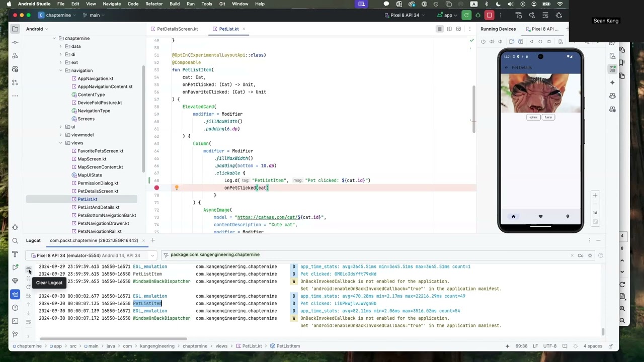644x362 pixels.
Task: Click the Logcat horizontal scrollbar
Action: [113, 339]
